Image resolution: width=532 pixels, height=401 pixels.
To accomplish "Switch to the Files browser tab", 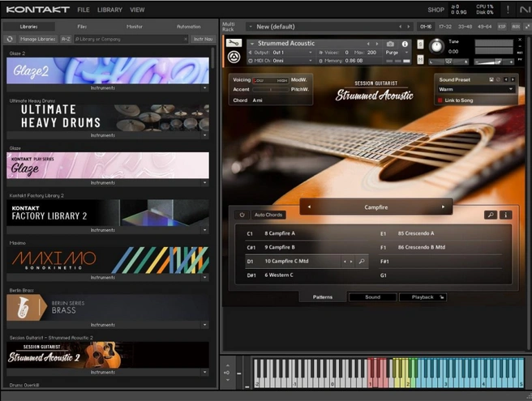I will click(x=82, y=27).
